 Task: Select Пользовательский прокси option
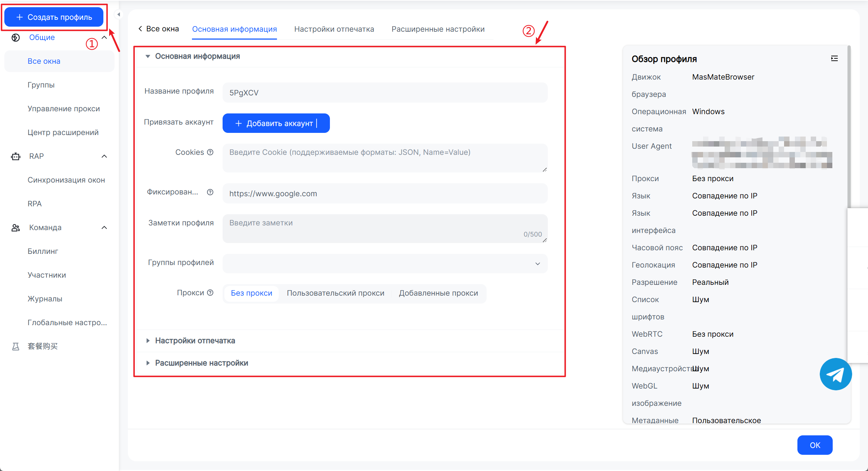coord(335,293)
